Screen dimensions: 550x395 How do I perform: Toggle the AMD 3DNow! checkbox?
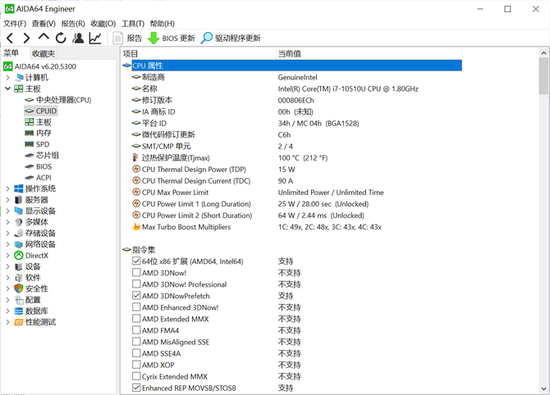coord(136,273)
